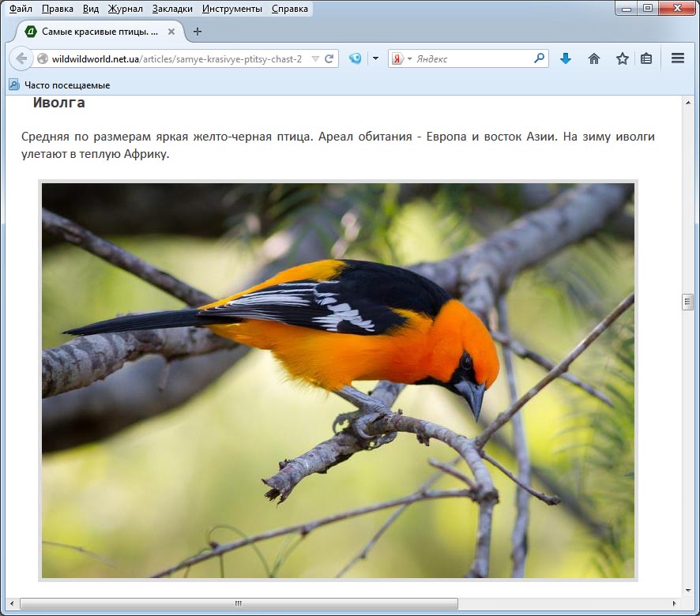This screenshot has height=616, width=700.
Task: Expand the URL history dropdown arrow
Action: [315, 58]
